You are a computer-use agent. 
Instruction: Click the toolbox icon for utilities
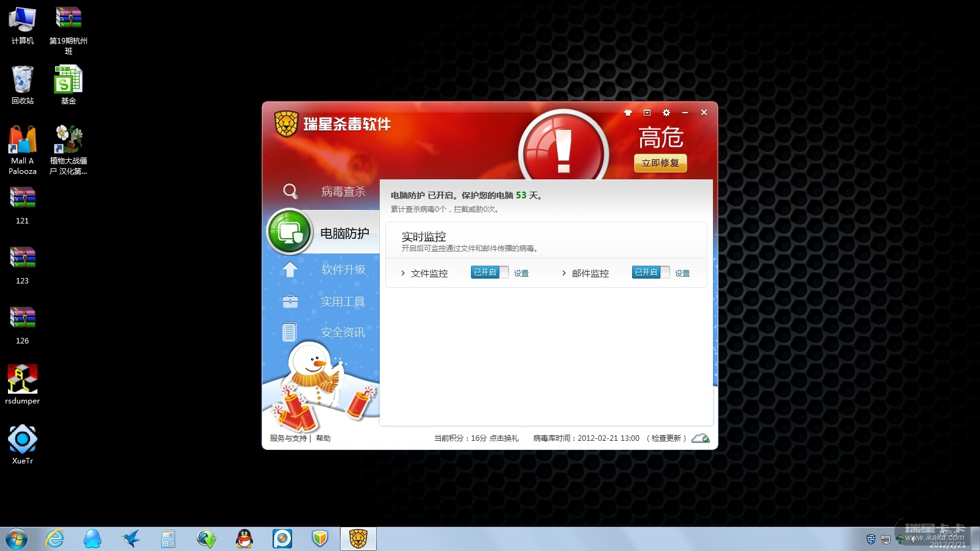[290, 301]
